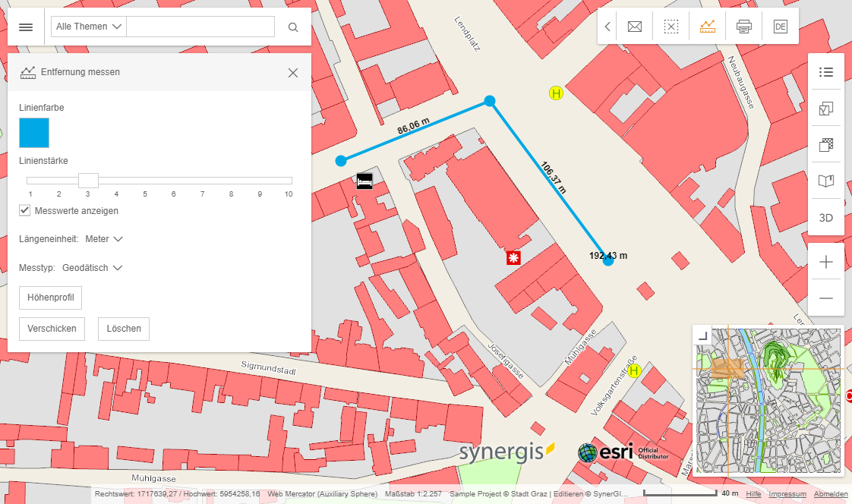Click inside the search input field

199,26
